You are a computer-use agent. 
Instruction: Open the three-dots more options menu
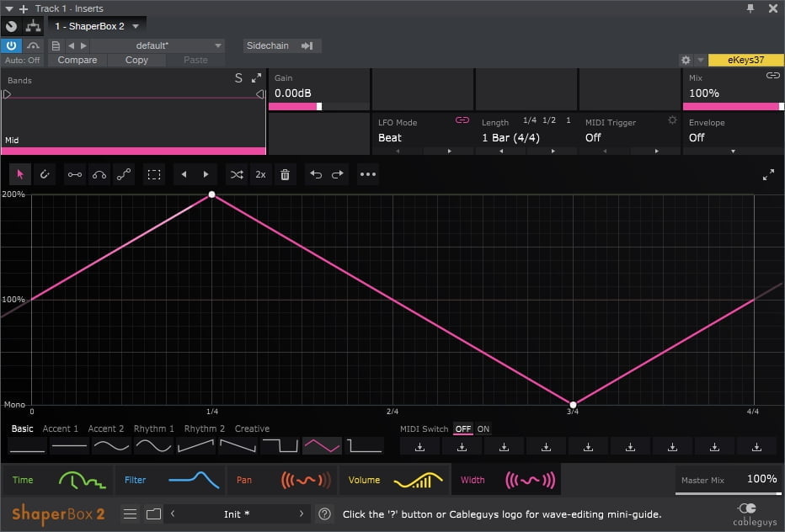368,174
